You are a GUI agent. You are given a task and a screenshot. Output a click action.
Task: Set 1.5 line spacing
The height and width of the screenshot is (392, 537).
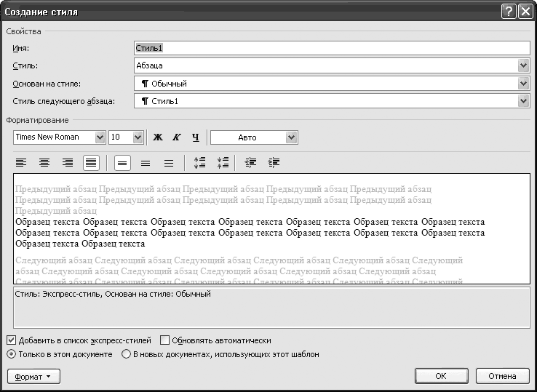(146, 163)
